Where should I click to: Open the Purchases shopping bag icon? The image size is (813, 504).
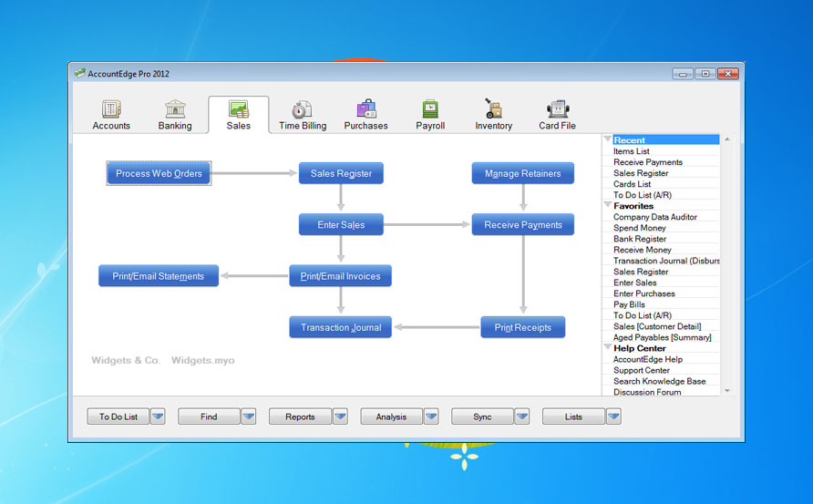[x=366, y=108]
